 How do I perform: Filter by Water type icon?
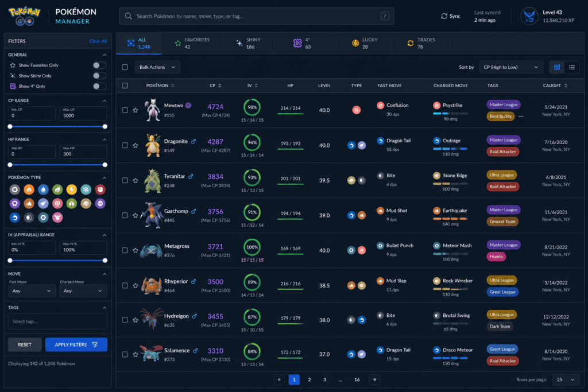tap(43, 189)
